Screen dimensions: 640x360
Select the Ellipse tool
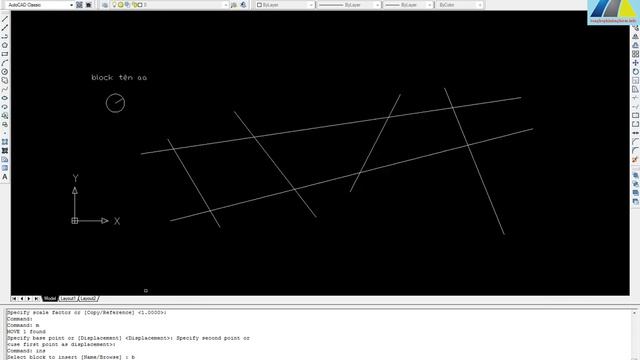coord(4,98)
